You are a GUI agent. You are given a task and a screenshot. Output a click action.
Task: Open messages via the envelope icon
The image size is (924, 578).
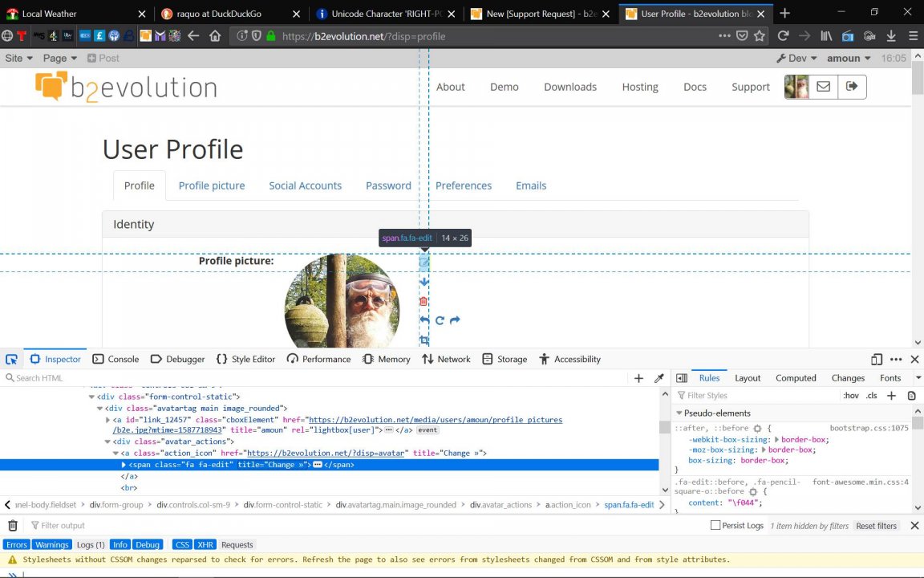tap(823, 87)
